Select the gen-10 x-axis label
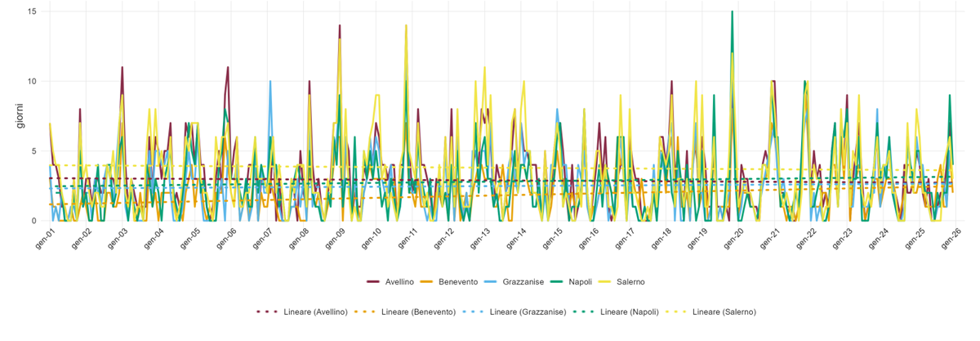This screenshot has height=341, width=980. click(372, 238)
